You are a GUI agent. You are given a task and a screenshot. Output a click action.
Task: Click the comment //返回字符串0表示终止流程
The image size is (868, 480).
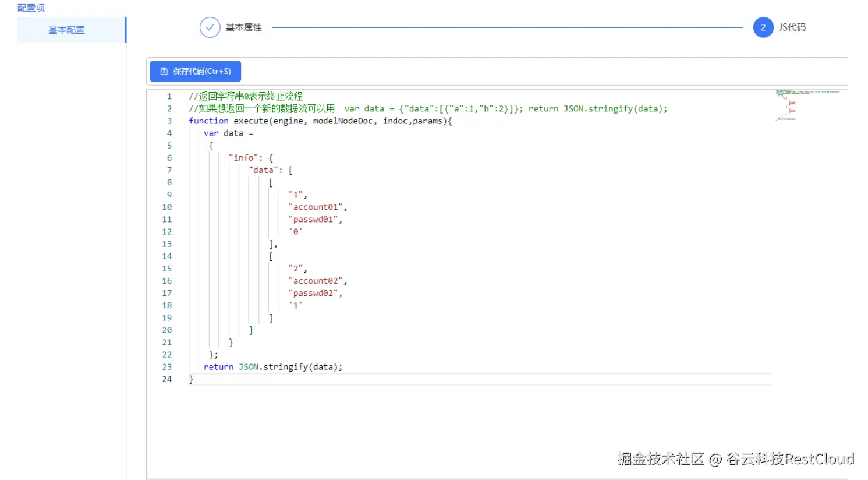(x=246, y=96)
